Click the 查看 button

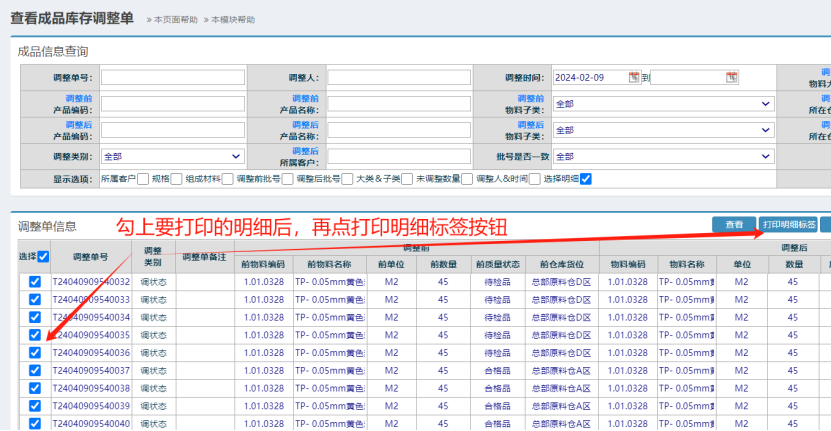(x=733, y=225)
